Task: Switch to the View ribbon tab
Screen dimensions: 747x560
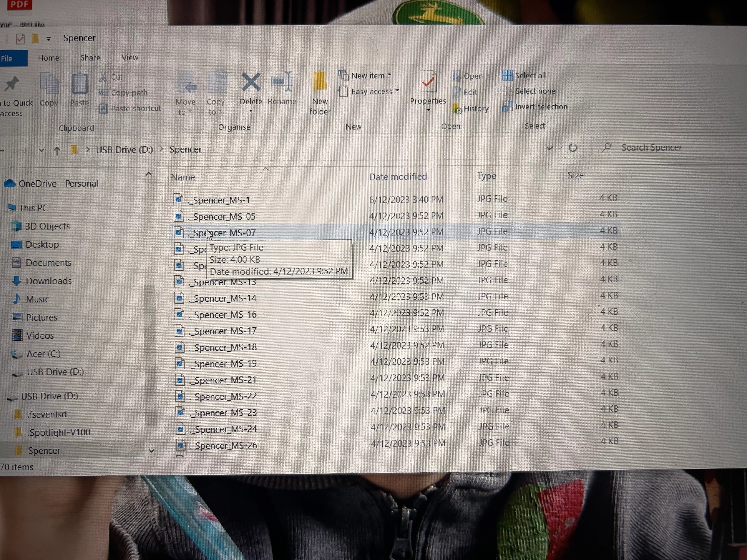Action: coord(130,58)
